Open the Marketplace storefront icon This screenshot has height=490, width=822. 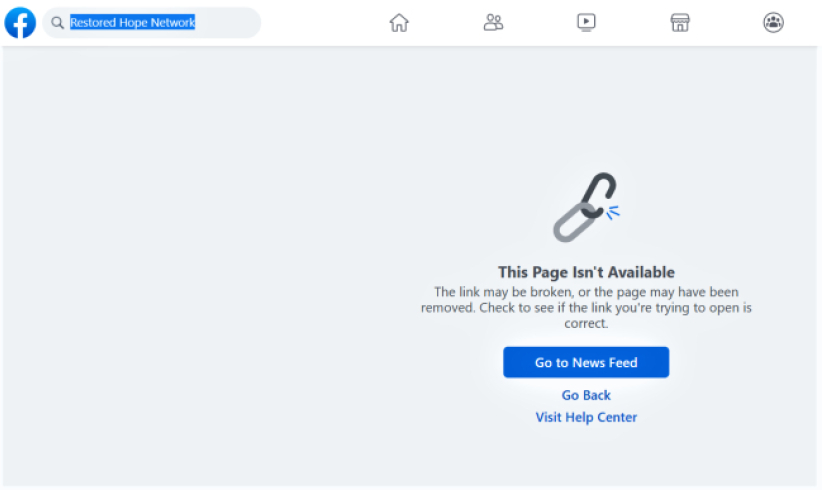[x=680, y=22]
